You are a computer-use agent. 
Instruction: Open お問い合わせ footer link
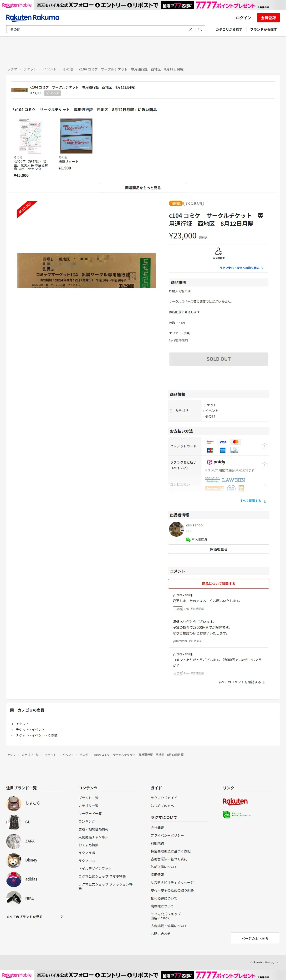pyautogui.click(x=160, y=934)
